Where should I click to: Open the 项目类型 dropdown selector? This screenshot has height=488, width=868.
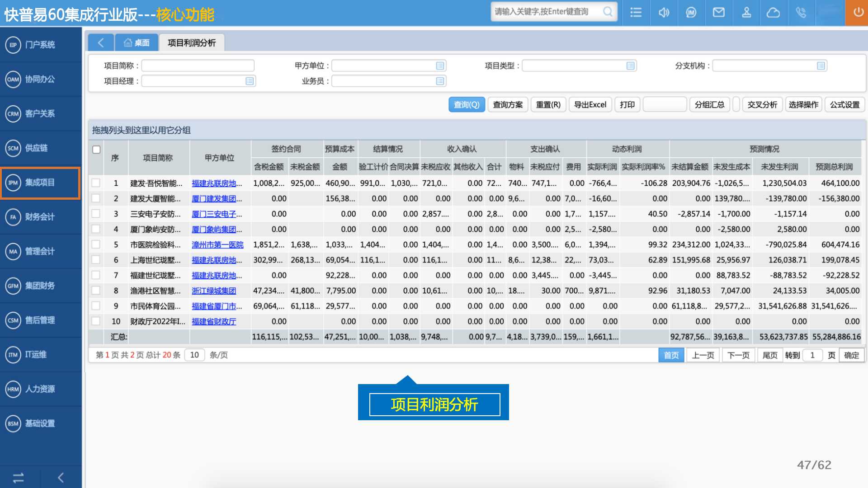pyautogui.click(x=630, y=66)
